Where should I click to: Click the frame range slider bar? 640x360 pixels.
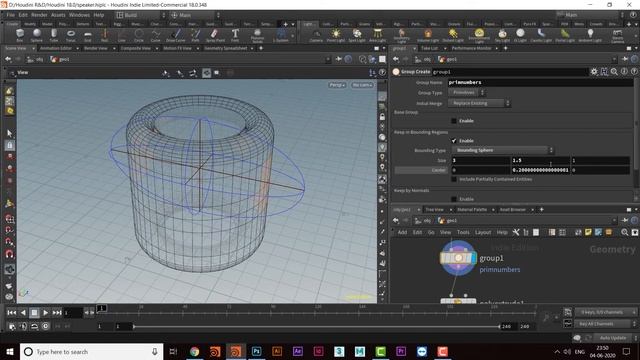(316, 327)
